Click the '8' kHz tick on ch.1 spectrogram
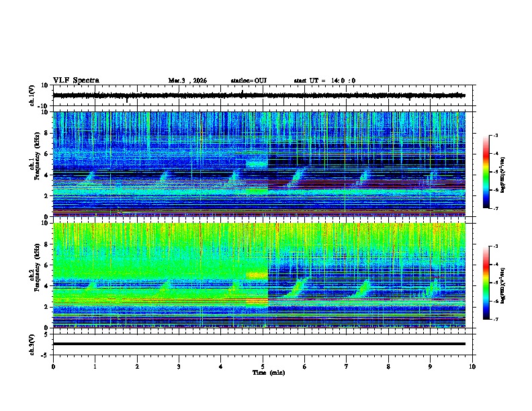The width and height of the screenshot is (532, 411). [x=46, y=133]
